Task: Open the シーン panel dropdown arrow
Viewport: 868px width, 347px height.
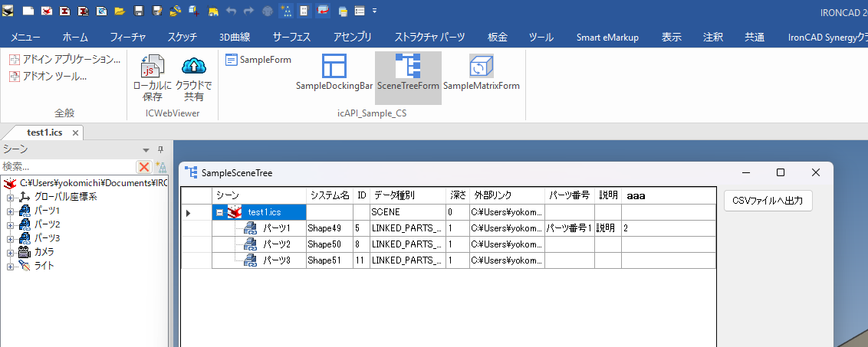Action: point(146,150)
